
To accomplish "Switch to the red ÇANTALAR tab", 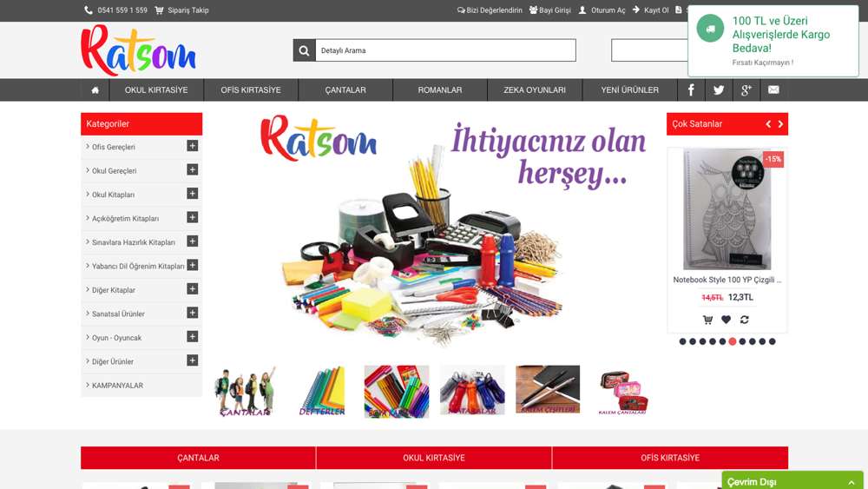I will [198, 458].
